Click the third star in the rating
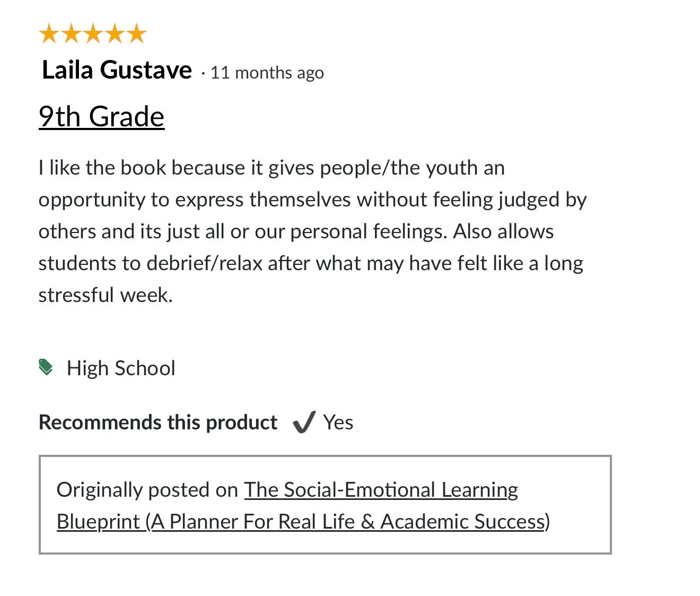The image size is (700, 596). [x=93, y=33]
